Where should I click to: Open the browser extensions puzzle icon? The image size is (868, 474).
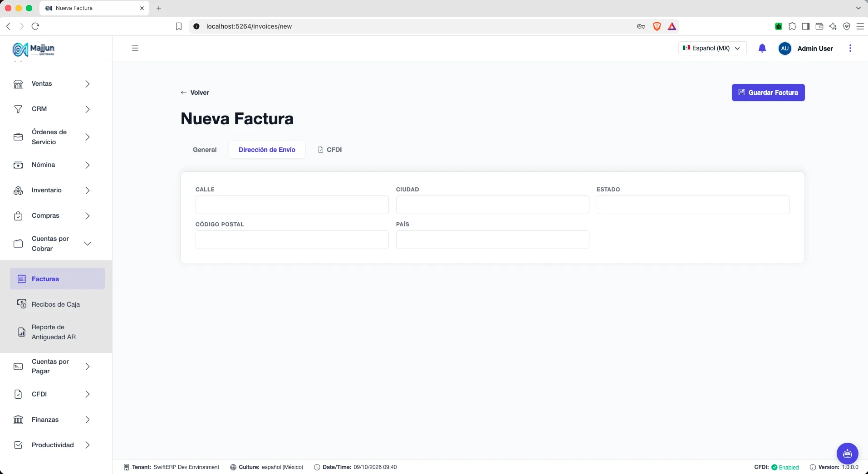[x=792, y=26]
